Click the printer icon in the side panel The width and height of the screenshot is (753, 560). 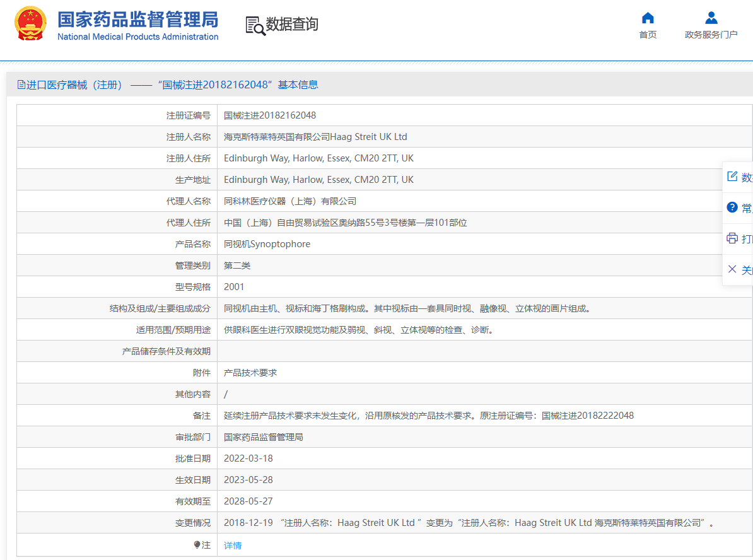pos(732,238)
